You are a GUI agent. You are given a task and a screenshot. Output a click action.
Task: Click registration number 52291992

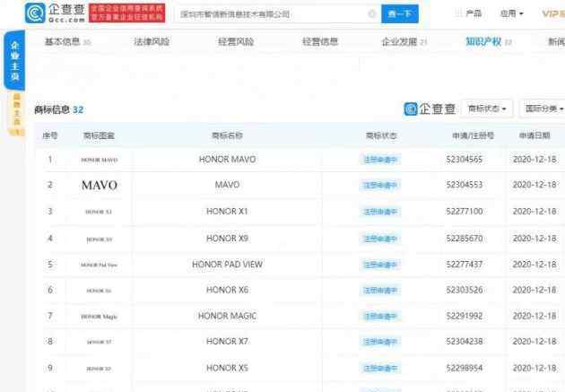click(x=465, y=316)
